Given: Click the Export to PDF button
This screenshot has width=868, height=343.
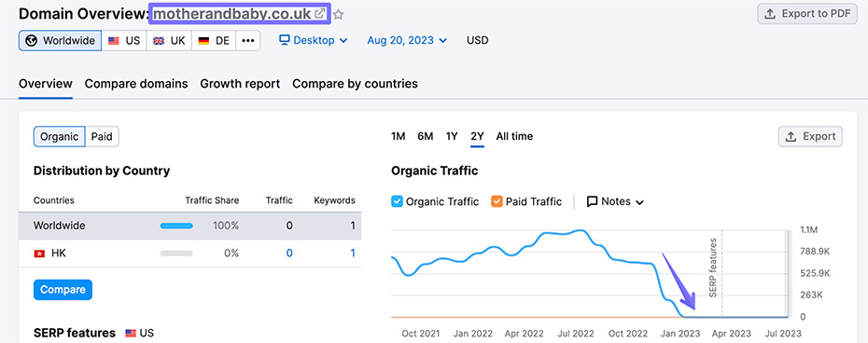Looking at the screenshot, I should pyautogui.click(x=807, y=14).
